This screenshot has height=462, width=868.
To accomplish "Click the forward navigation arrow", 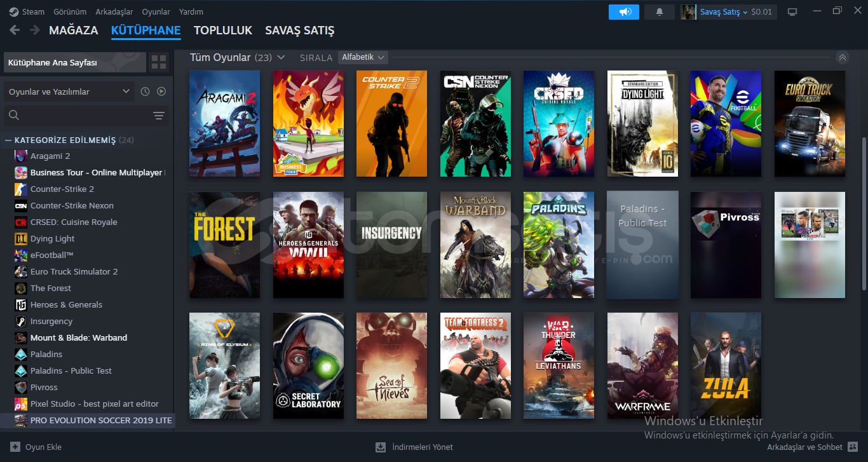I will coord(34,30).
